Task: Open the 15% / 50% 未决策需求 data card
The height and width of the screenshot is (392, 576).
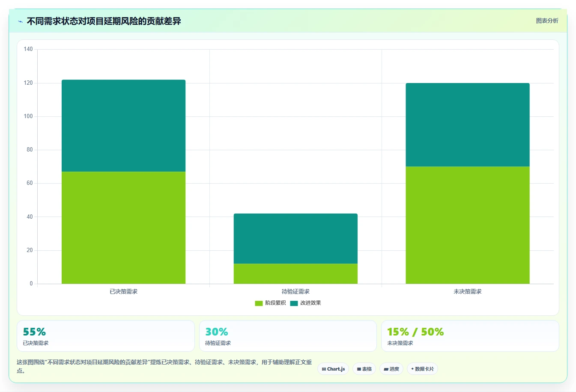Action: pos(470,336)
